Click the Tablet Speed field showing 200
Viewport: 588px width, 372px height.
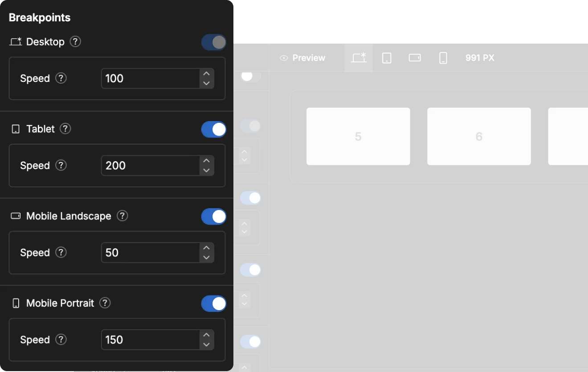[x=151, y=166]
